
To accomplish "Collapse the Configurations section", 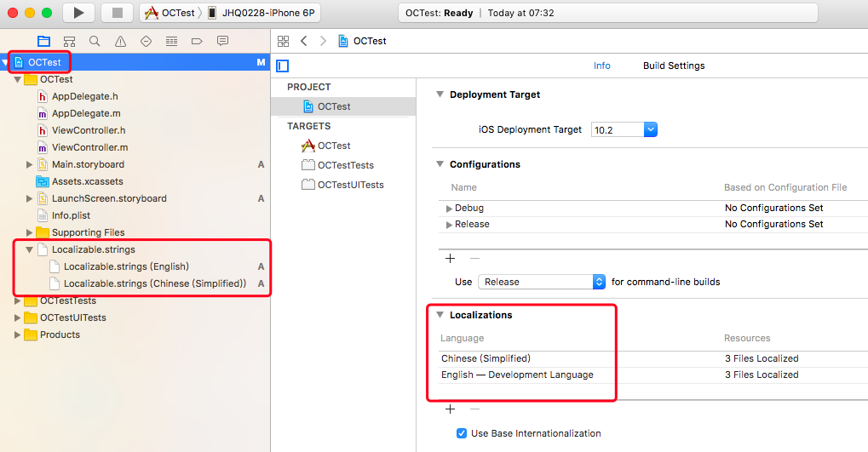I will coord(440,164).
